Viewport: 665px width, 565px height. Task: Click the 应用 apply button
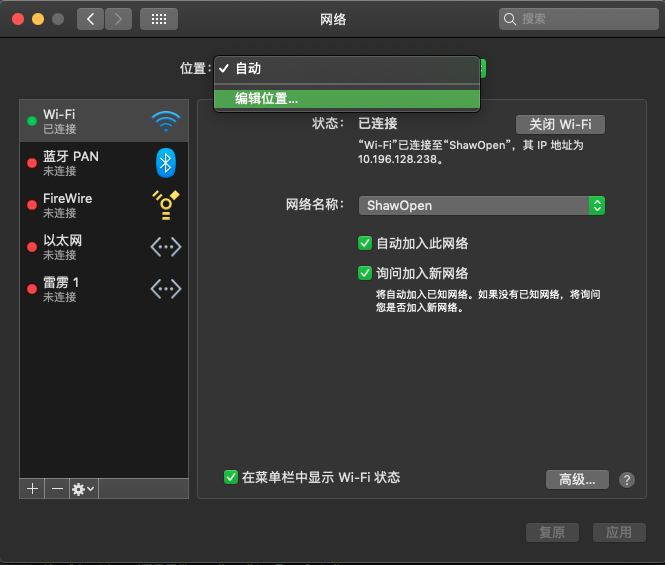click(x=619, y=532)
